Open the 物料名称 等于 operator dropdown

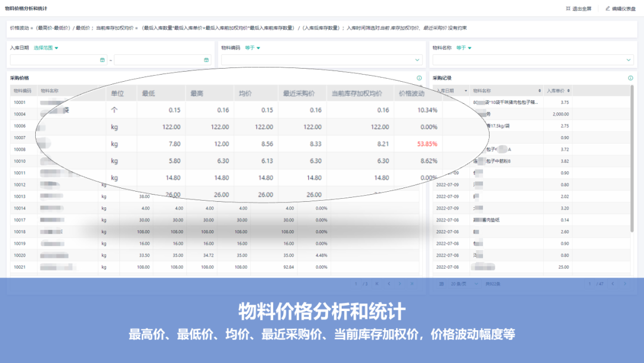pyautogui.click(x=464, y=48)
